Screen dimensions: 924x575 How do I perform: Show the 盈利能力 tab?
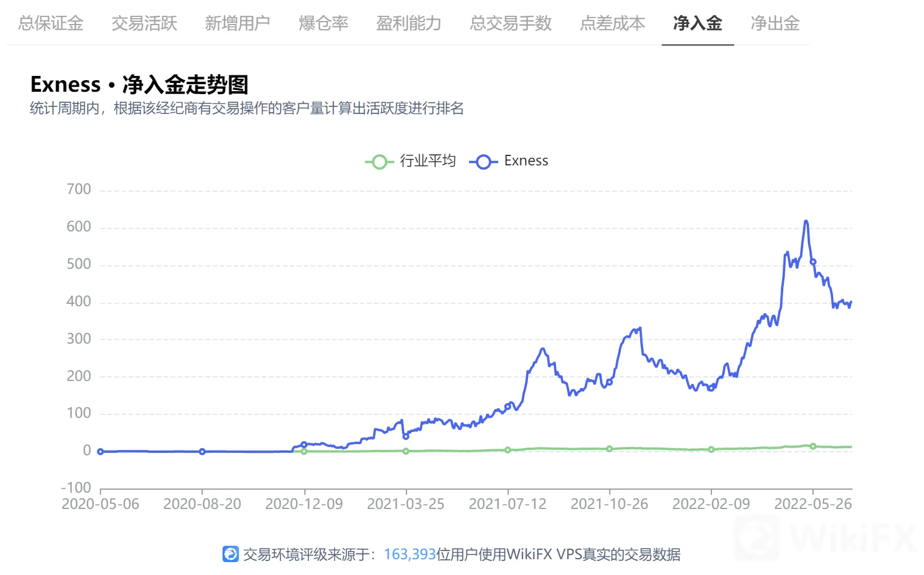click(x=409, y=23)
